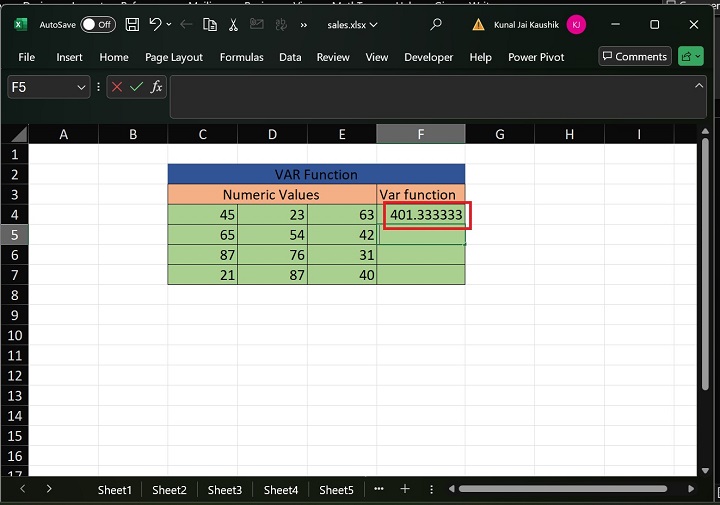Open the Page Layout tab
Screen dimensions: 720x505
174,57
